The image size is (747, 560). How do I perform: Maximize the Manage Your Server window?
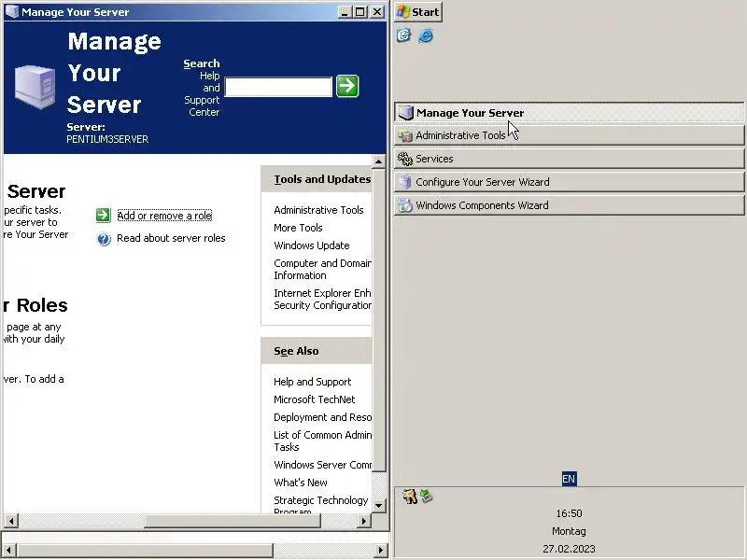(360, 12)
